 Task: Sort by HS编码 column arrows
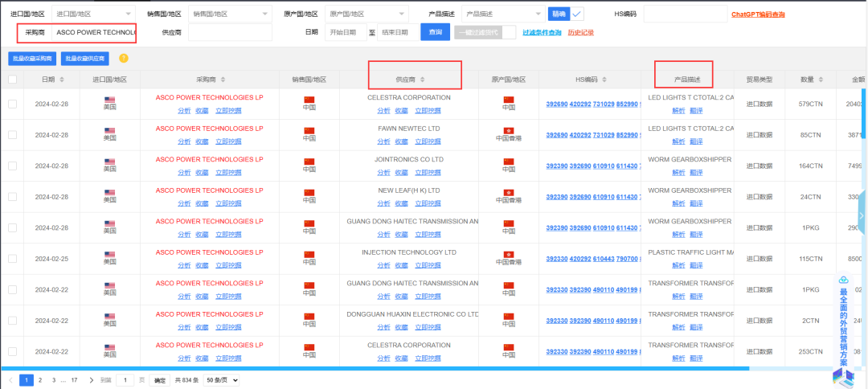point(604,80)
